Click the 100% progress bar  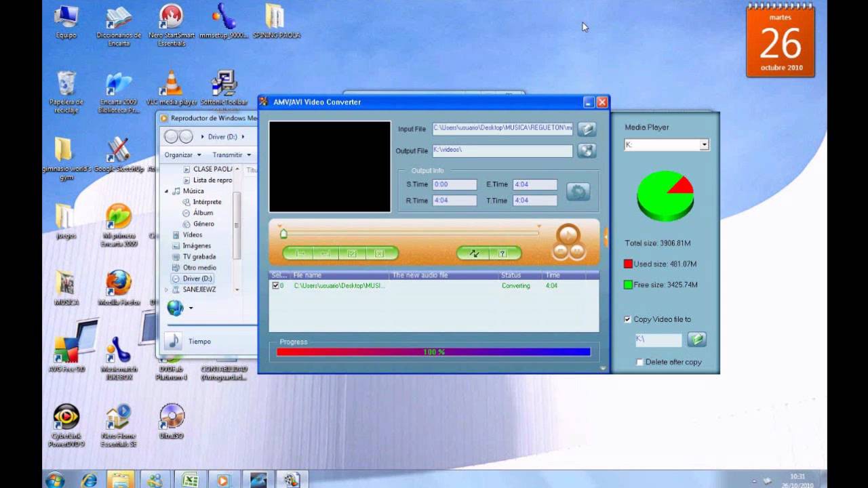433,352
